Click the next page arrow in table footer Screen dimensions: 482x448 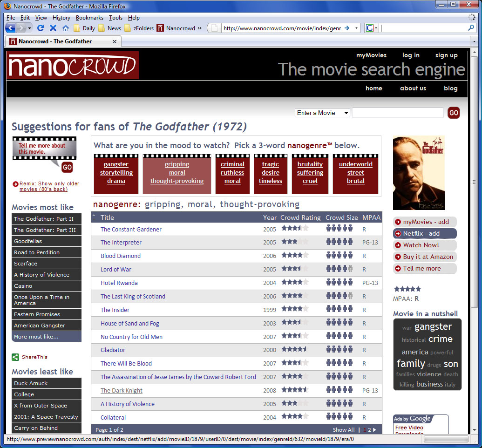tap(374, 430)
